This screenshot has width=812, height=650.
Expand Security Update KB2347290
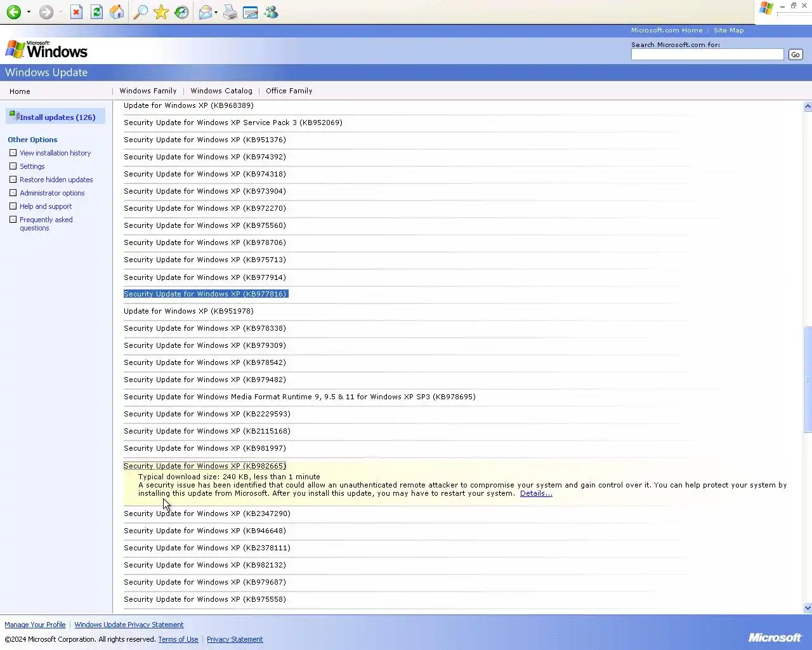[x=207, y=514]
